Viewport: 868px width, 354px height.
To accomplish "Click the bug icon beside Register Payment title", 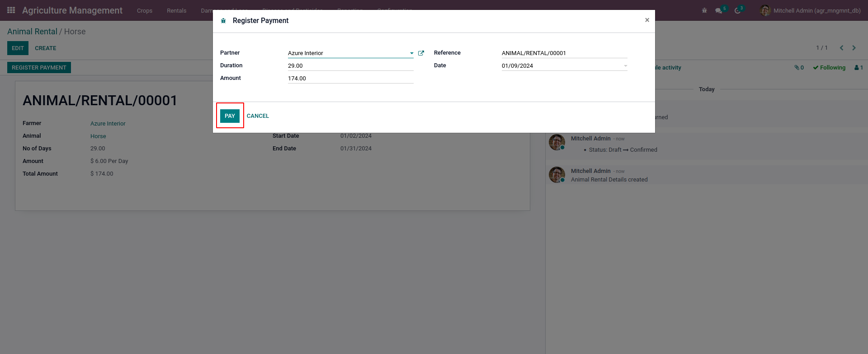I will pos(223,21).
